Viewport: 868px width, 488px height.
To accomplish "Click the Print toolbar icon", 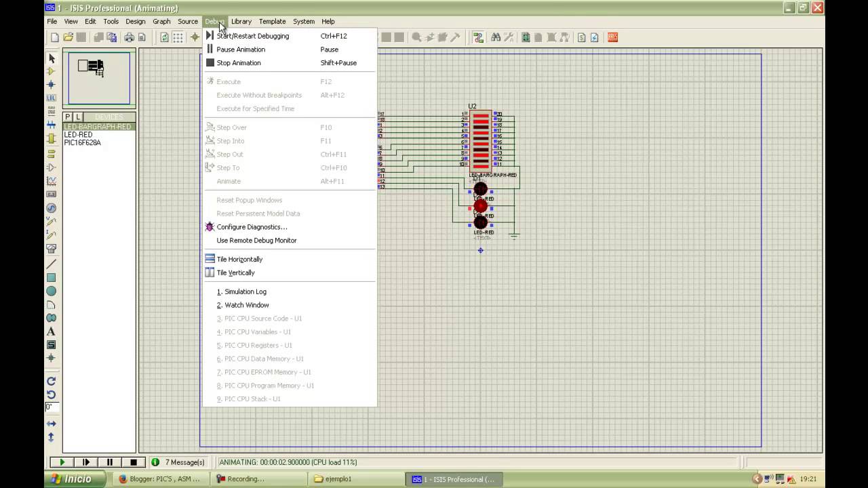I will [x=129, y=37].
